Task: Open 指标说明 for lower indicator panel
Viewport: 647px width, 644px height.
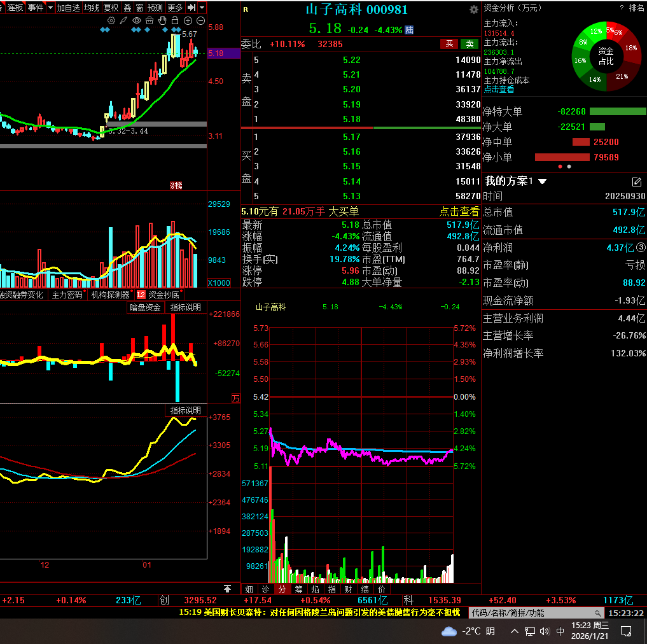Action: coord(186,410)
